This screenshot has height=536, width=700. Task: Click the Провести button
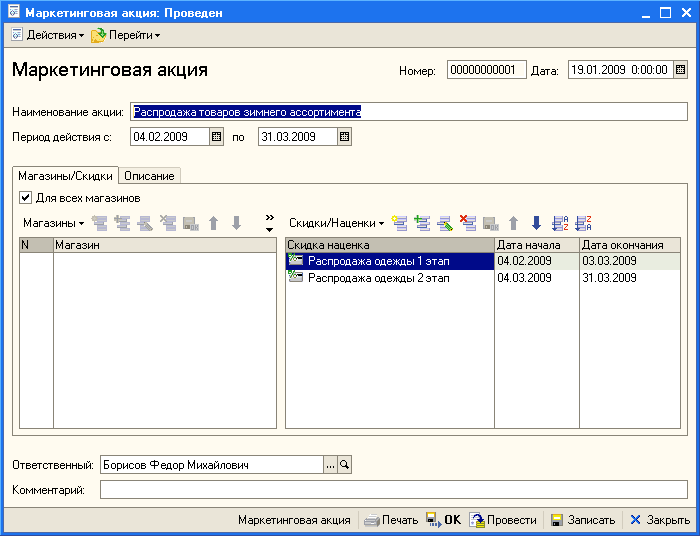503,520
